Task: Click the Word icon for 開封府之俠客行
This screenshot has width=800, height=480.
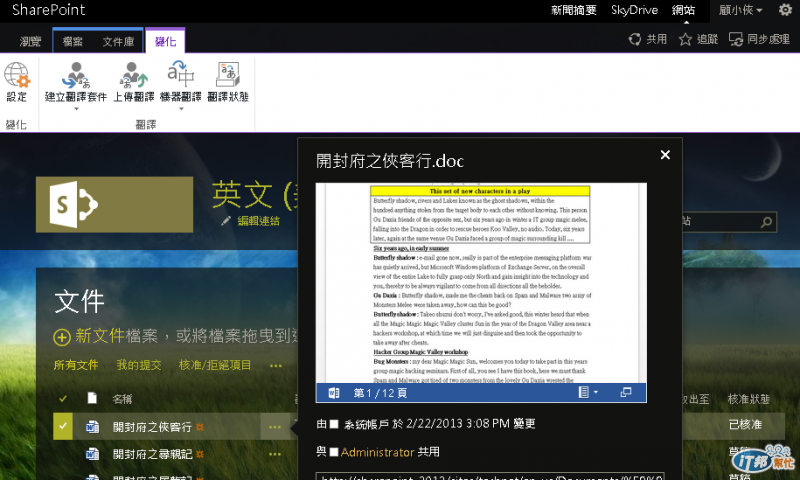Action: (92, 426)
